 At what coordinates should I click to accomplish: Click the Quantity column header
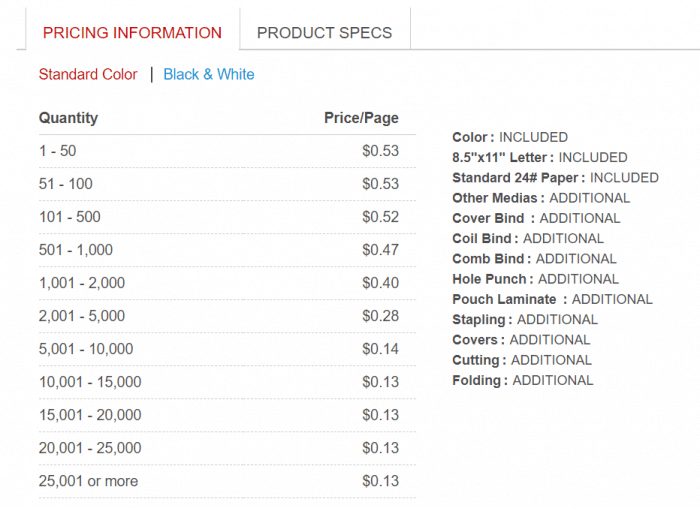68,118
